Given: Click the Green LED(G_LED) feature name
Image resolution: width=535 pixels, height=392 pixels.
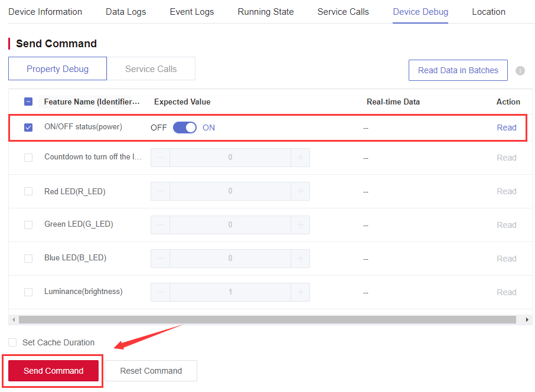Looking at the screenshot, I should click(79, 224).
